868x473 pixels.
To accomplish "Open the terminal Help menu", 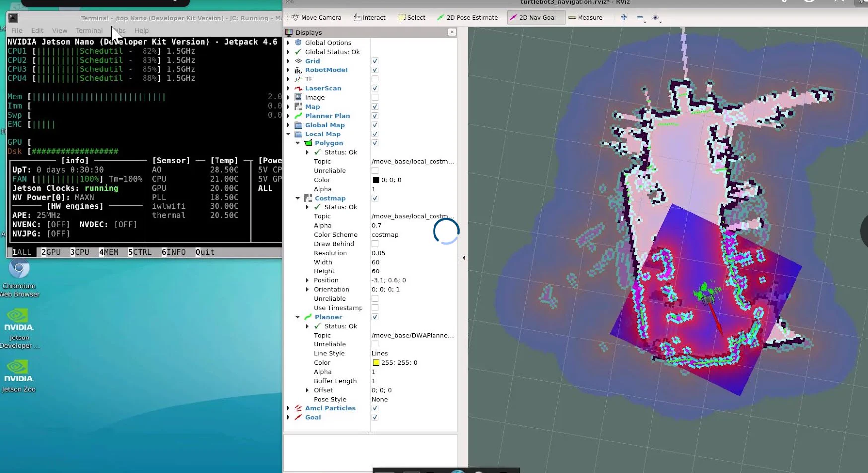I will [x=142, y=30].
